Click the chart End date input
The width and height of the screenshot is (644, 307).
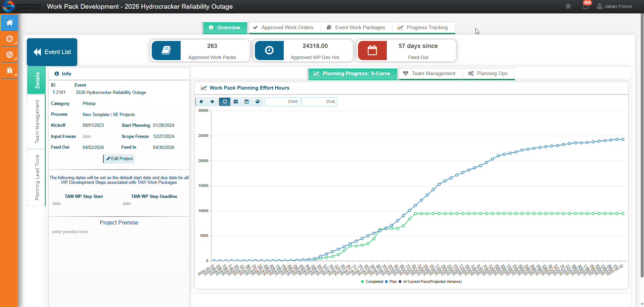pyautogui.click(x=319, y=102)
